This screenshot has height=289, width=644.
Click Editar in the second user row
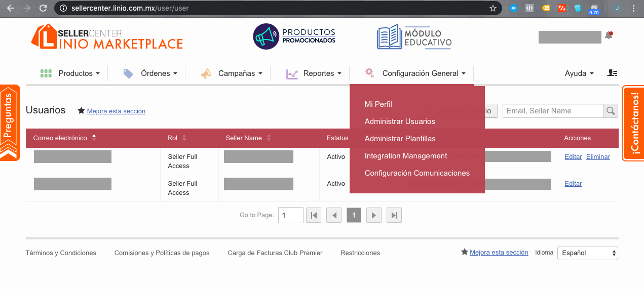coord(573,184)
